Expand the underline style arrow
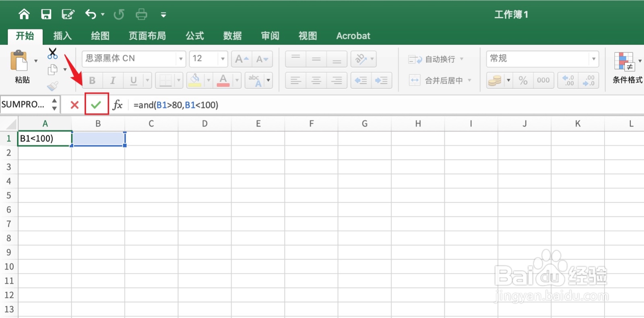The height and width of the screenshot is (318, 644). (x=147, y=80)
